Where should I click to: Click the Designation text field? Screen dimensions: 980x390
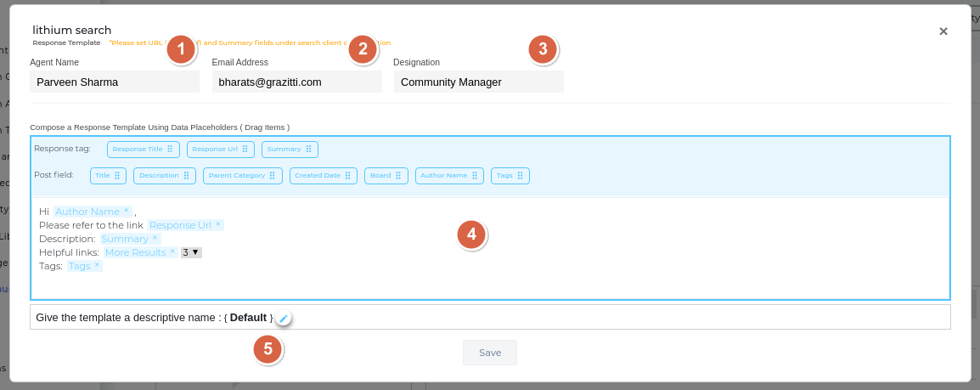478,82
